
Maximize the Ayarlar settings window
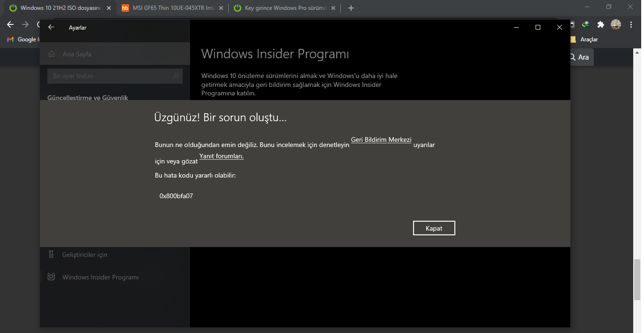(538, 27)
